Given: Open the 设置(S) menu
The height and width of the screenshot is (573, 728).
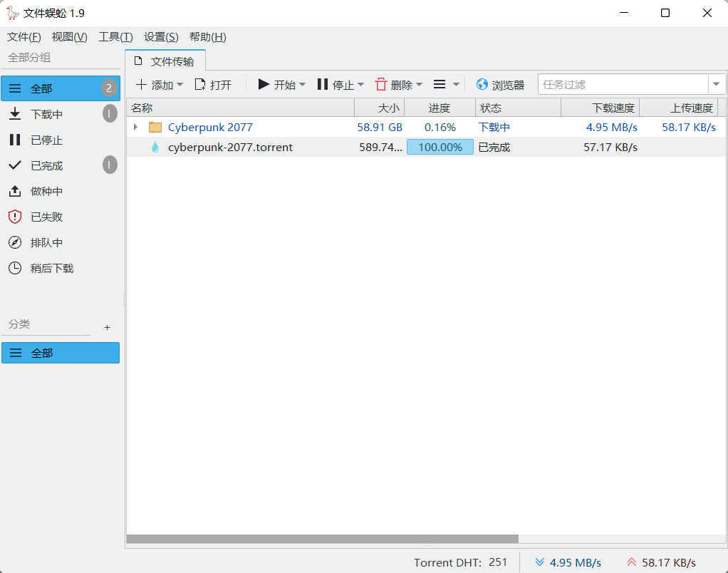Looking at the screenshot, I should (x=161, y=36).
